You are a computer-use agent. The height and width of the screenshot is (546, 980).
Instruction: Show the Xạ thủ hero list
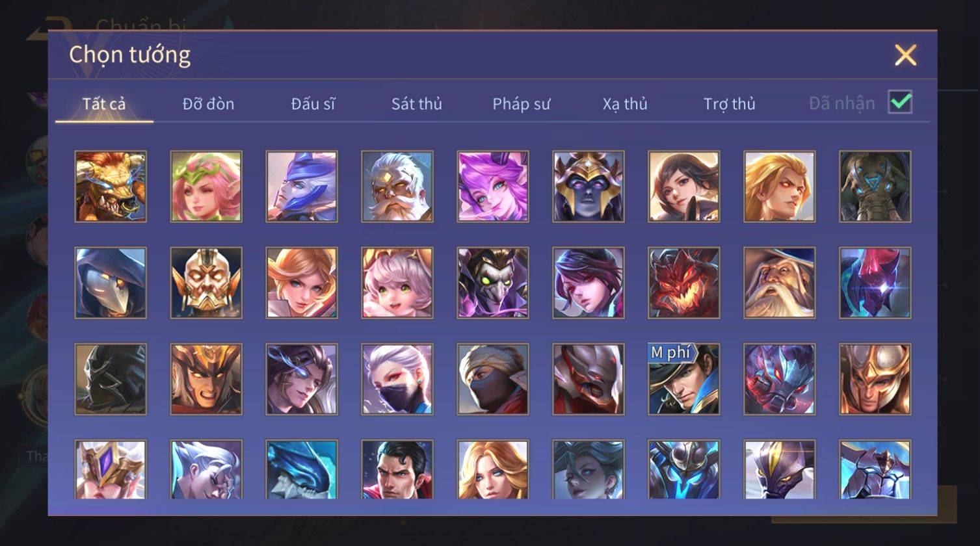pyautogui.click(x=625, y=104)
